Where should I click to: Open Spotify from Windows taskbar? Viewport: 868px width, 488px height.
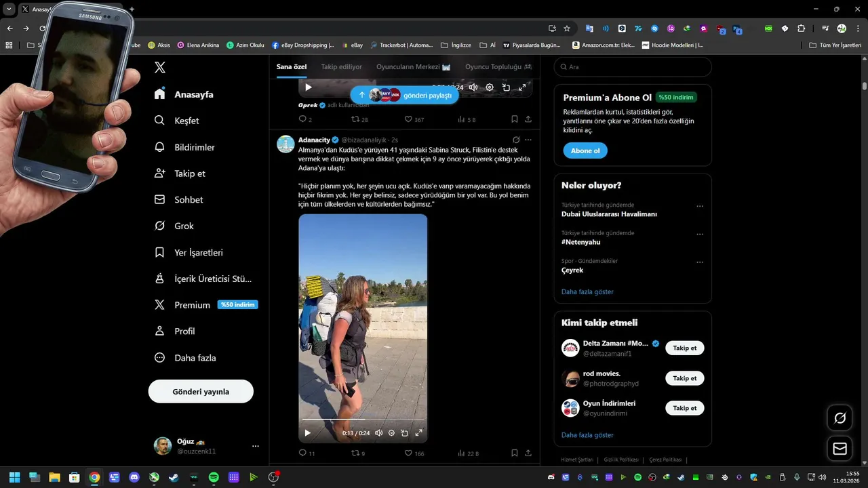point(214,477)
